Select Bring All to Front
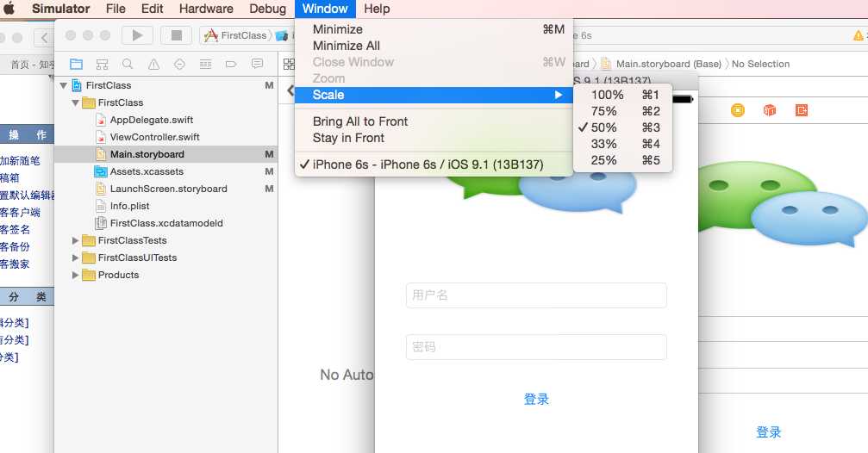Viewport: 868px width, 453px height. 434,121
